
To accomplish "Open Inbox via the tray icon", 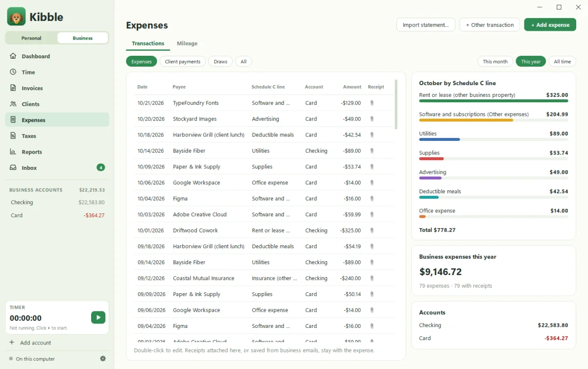I will (x=13, y=167).
